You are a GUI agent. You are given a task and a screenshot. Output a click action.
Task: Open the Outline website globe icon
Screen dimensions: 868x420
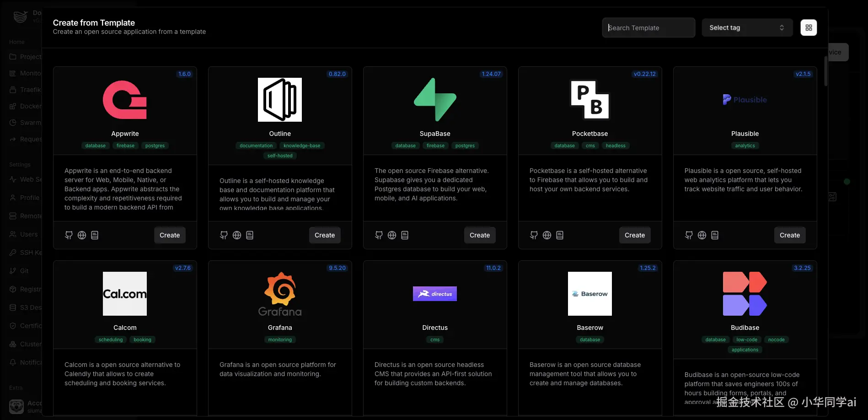click(237, 235)
